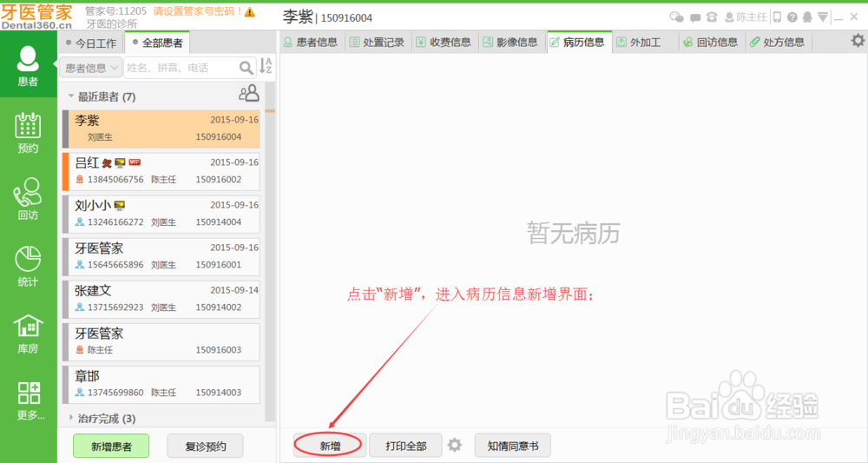Click the WeChat icon in the title bar
Image resolution: width=868 pixels, height=463 pixels.
pos(676,17)
